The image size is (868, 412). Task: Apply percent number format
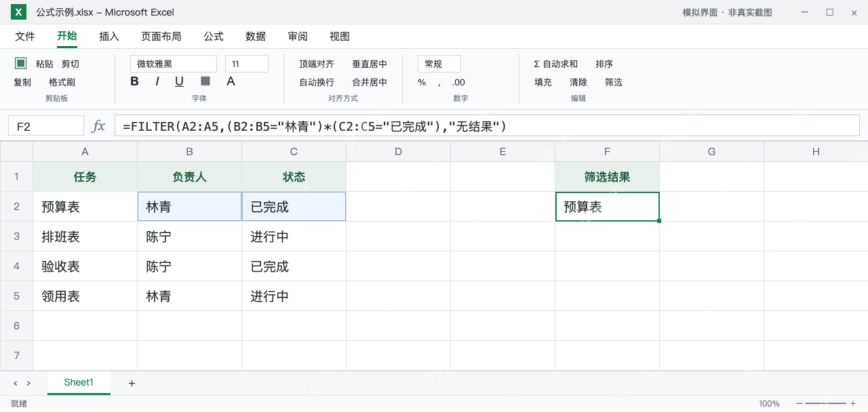coord(422,83)
